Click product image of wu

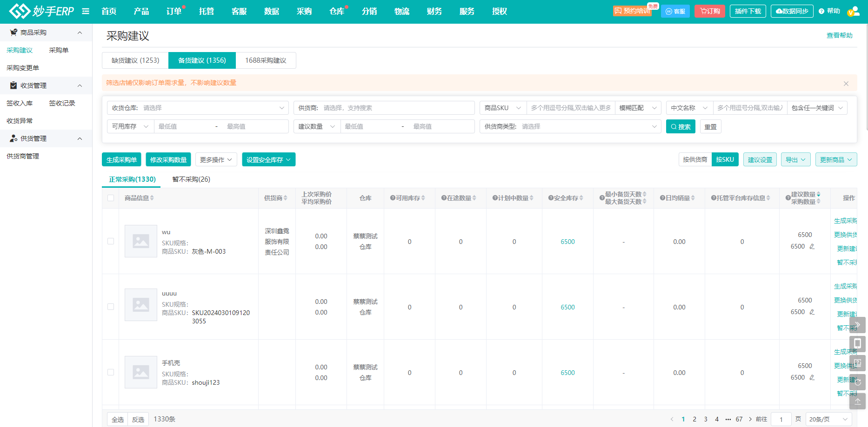141,241
